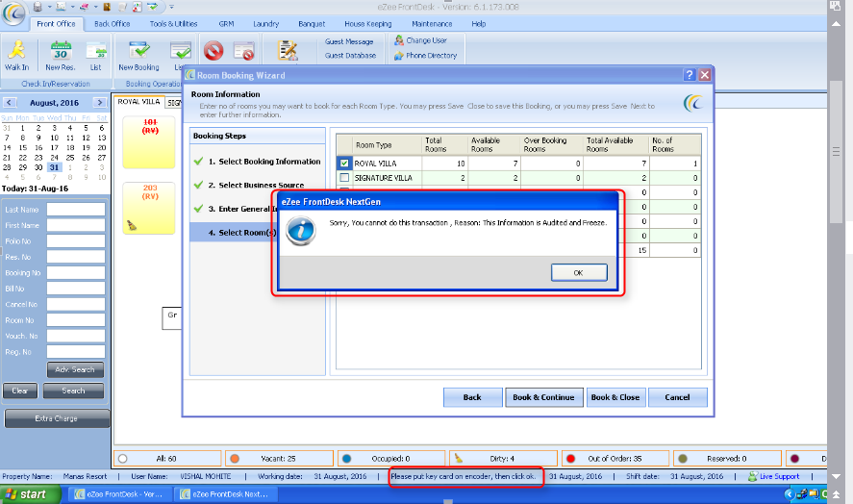Go to next month in calendar
This screenshot has width=853, height=504.
[99, 102]
